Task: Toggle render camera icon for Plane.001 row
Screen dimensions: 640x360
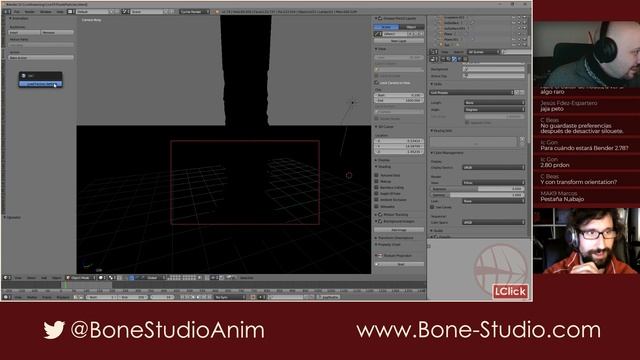Action: 525,40
